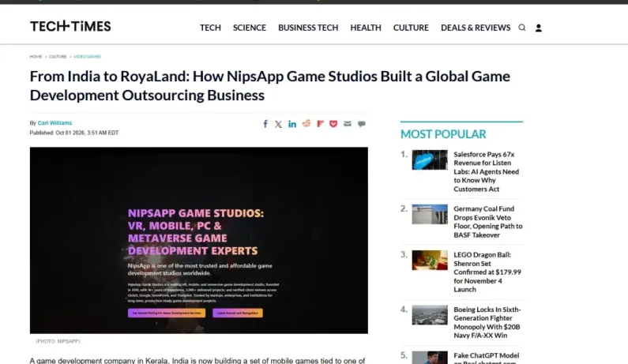Open Boeing Sixth-Generation Fighter article
Screen dimensions: 628x364
coord(488,322)
